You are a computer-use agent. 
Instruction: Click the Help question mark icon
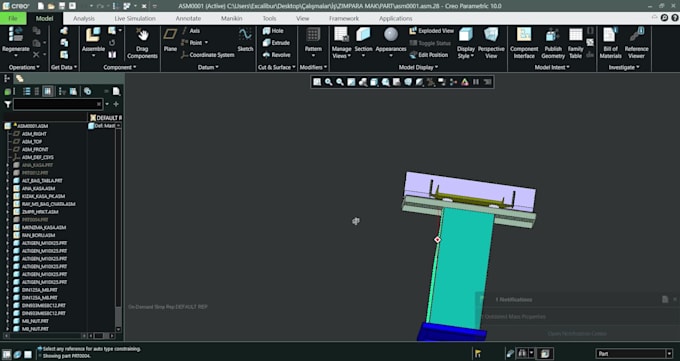[x=675, y=18]
